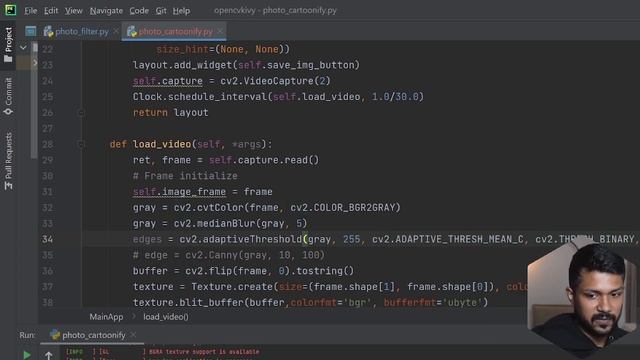Open the File menu
640x360 pixels.
31,11
